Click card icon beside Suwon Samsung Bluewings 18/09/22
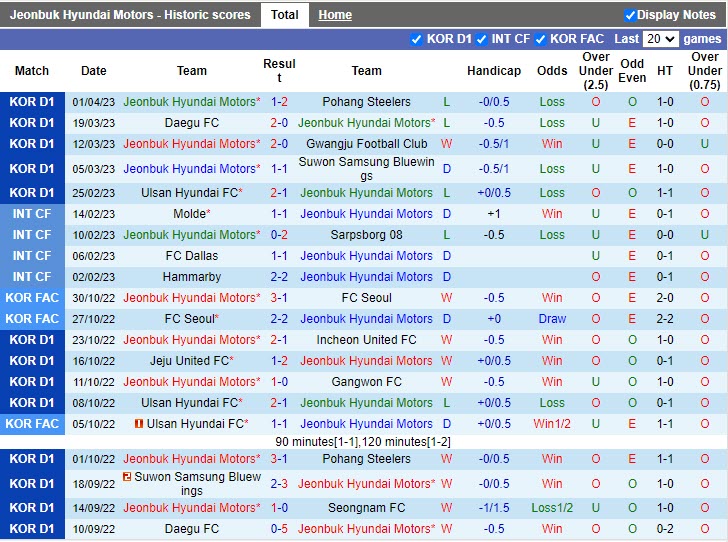The height and width of the screenshot is (542, 728). point(127,477)
